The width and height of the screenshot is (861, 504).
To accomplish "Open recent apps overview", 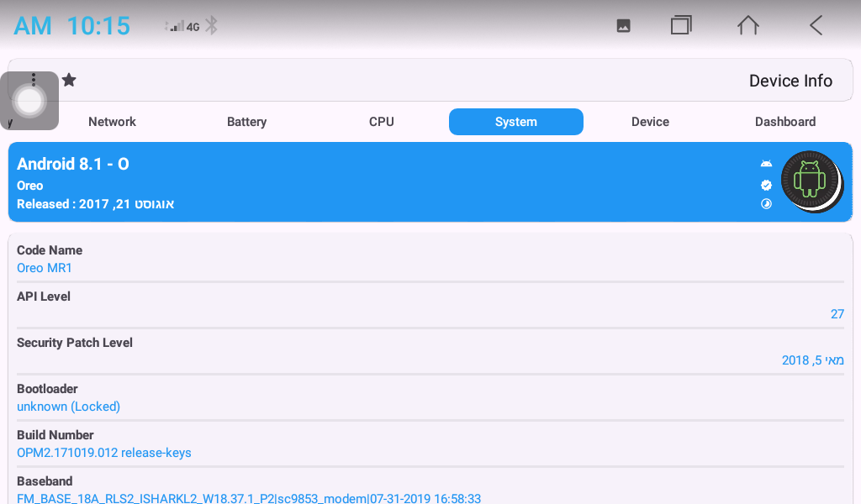I will (x=681, y=25).
